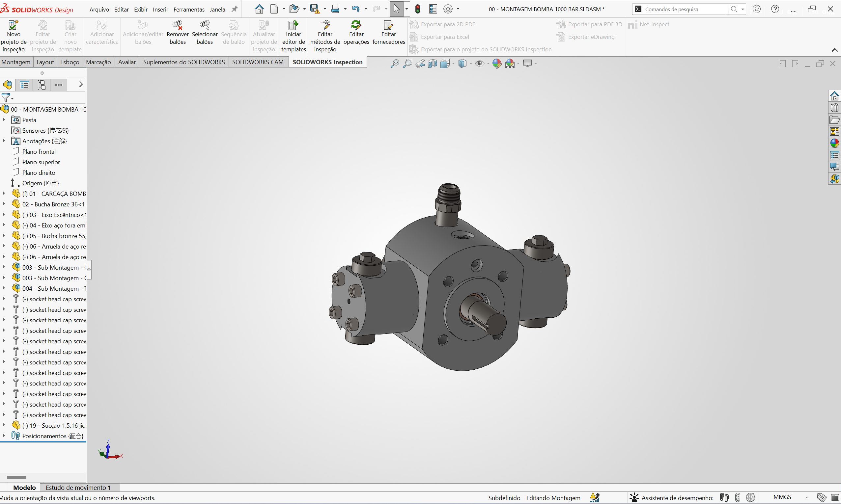Viewport: 841px width, 504px height.
Task: Open the tree filter funnel icon
Action: (6, 98)
